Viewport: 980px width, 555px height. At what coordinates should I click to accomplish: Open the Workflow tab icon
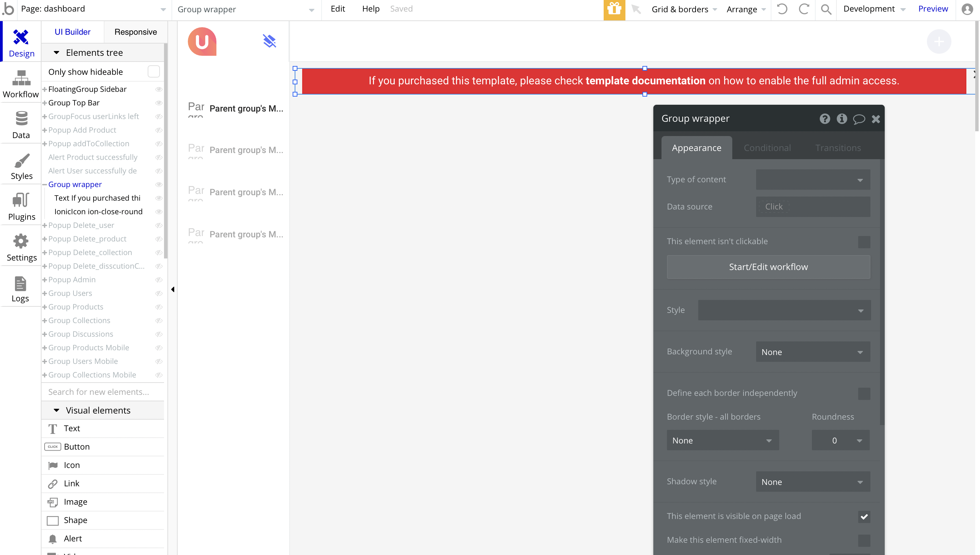tap(21, 78)
